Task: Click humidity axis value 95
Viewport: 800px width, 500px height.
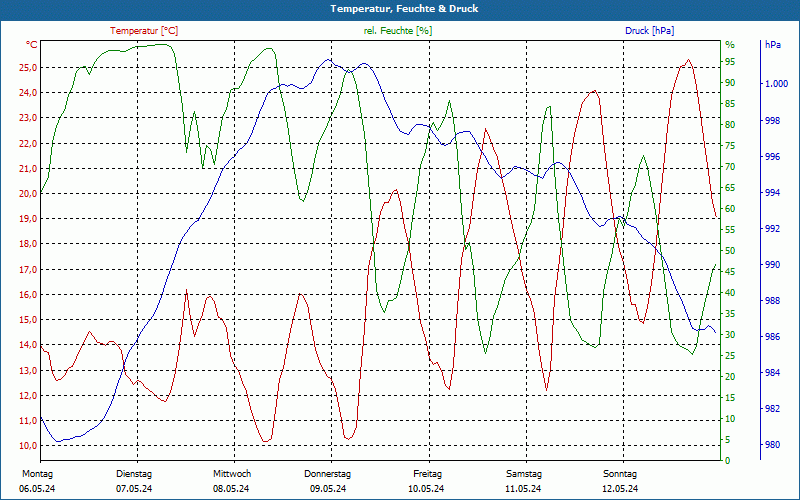Action: tap(730, 62)
